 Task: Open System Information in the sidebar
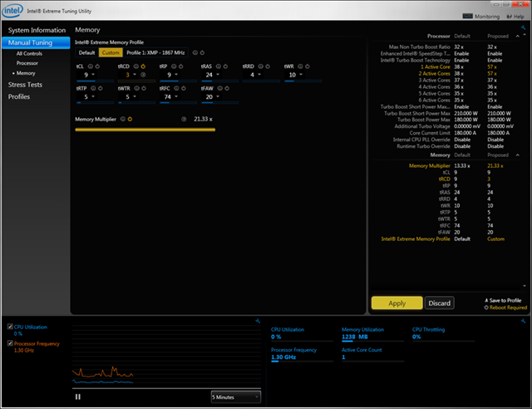click(x=37, y=30)
